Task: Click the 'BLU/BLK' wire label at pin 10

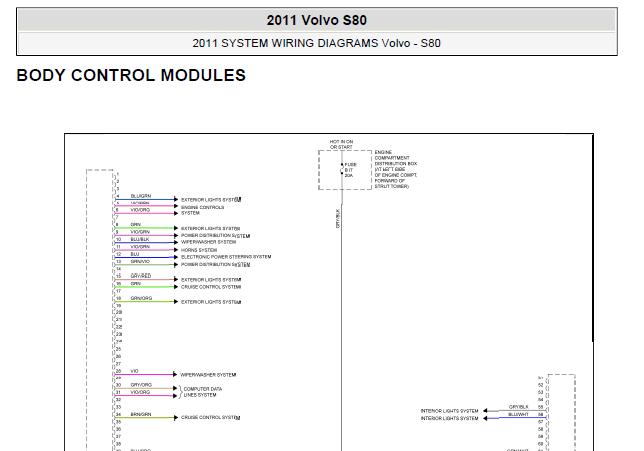Action: [140, 239]
